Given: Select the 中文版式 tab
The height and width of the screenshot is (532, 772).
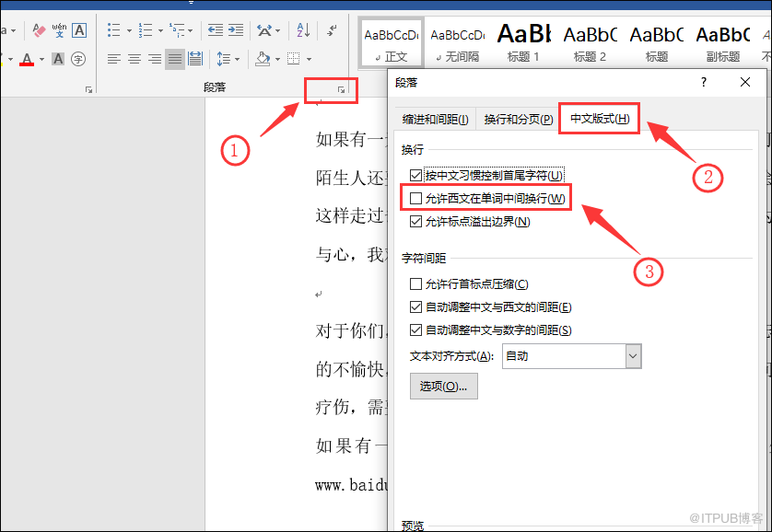Looking at the screenshot, I should (600, 119).
